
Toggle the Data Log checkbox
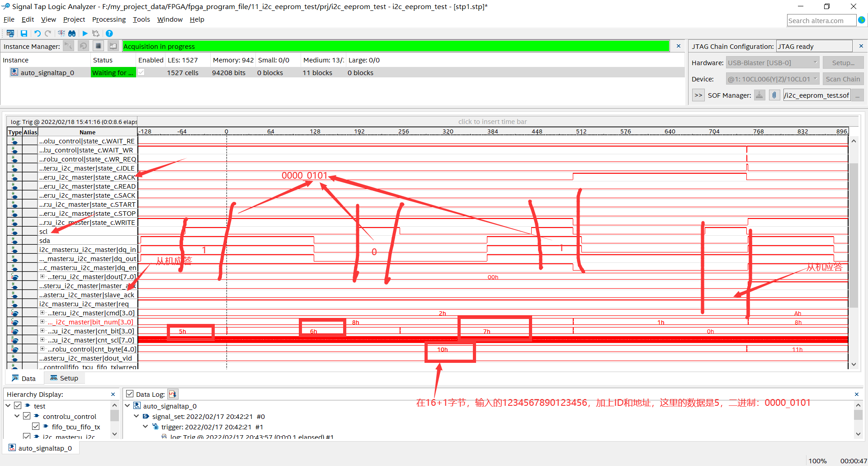click(x=130, y=393)
